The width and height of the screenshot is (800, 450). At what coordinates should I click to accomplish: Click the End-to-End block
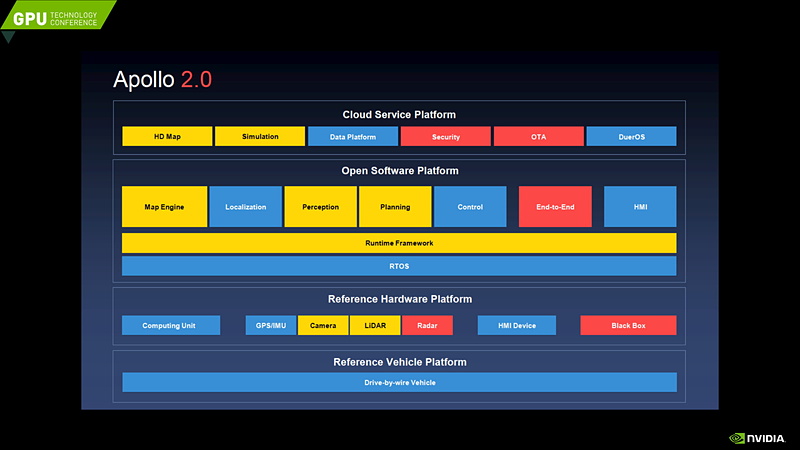point(555,207)
